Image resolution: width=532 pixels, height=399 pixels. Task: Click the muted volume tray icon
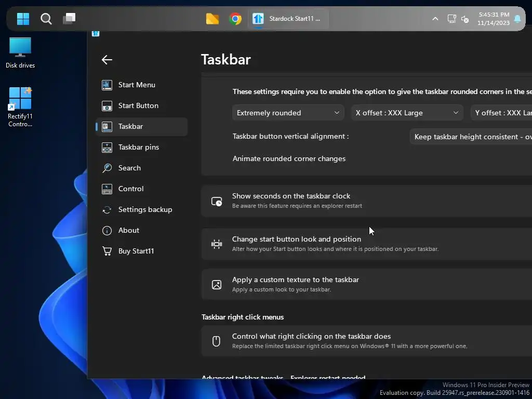[465, 19]
